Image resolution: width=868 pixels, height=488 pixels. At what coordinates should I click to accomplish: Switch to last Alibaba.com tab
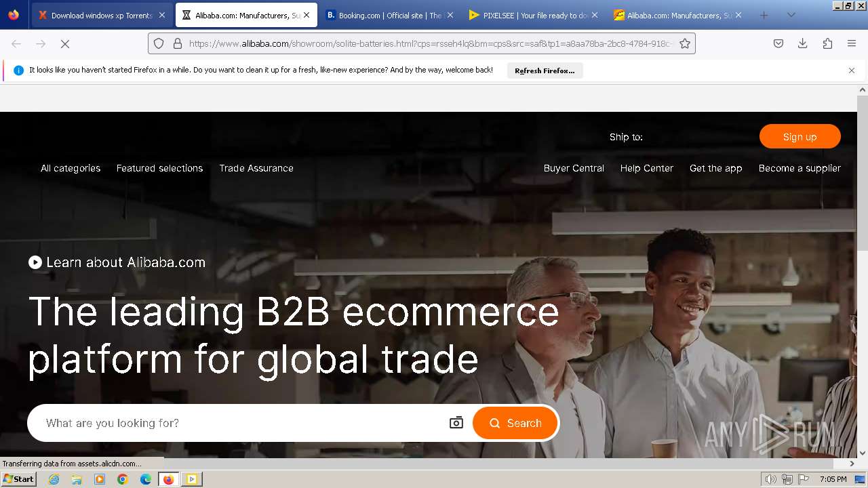(x=678, y=15)
